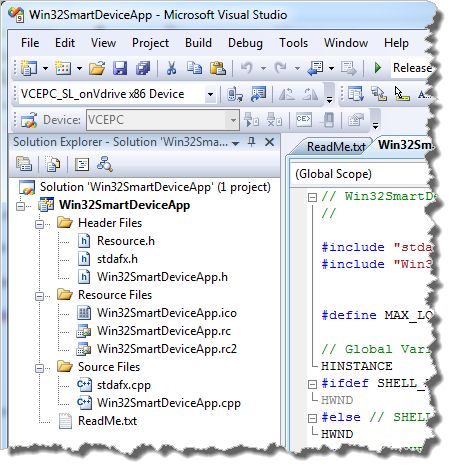Collapse the #ifdef SHELL code block

click(312, 384)
